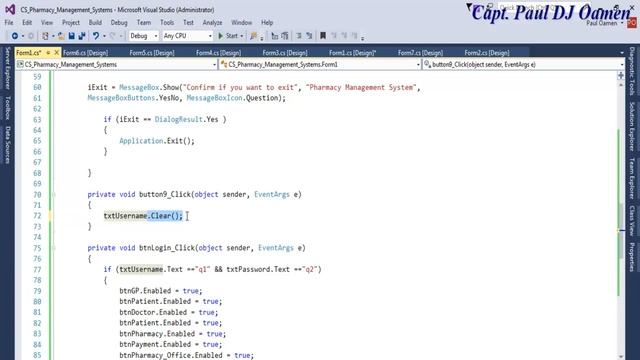Open the Toolbox side panel
Image resolution: width=640 pixels, height=360 pixels.
click(x=7, y=108)
